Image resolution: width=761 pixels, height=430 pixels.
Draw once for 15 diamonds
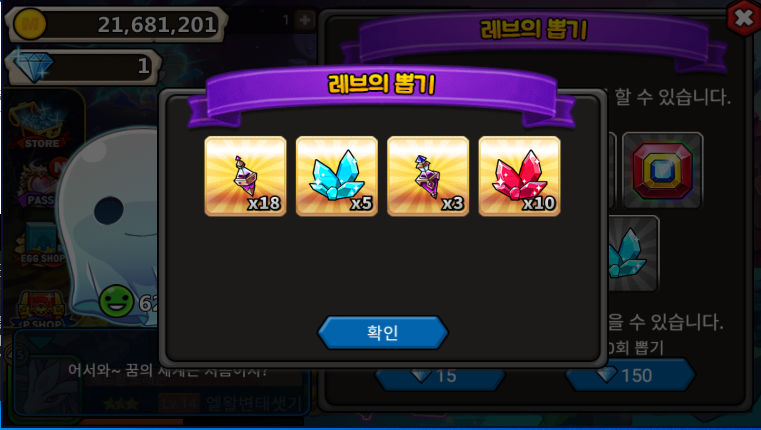tap(440, 376)
